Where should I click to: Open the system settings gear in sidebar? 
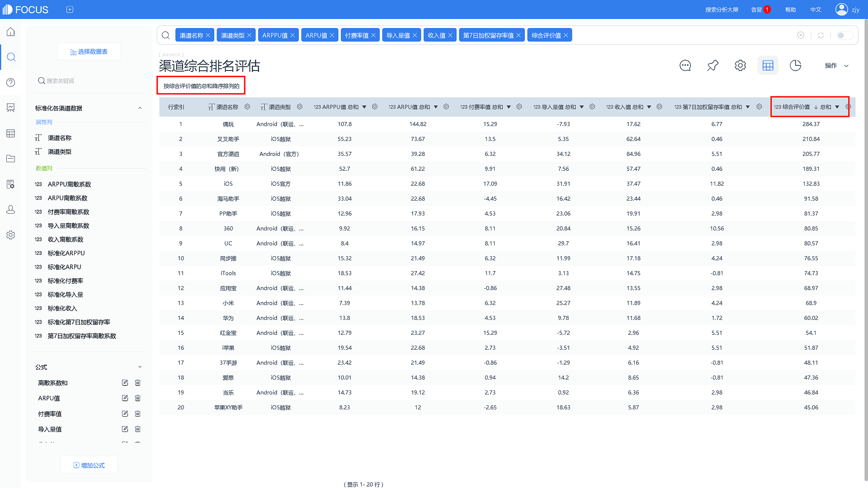11,235
